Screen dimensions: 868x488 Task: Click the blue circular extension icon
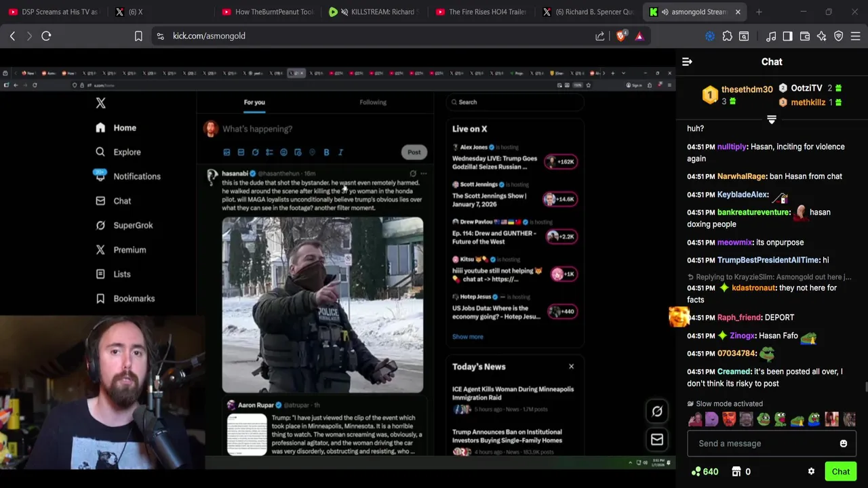tap(710, 36)
